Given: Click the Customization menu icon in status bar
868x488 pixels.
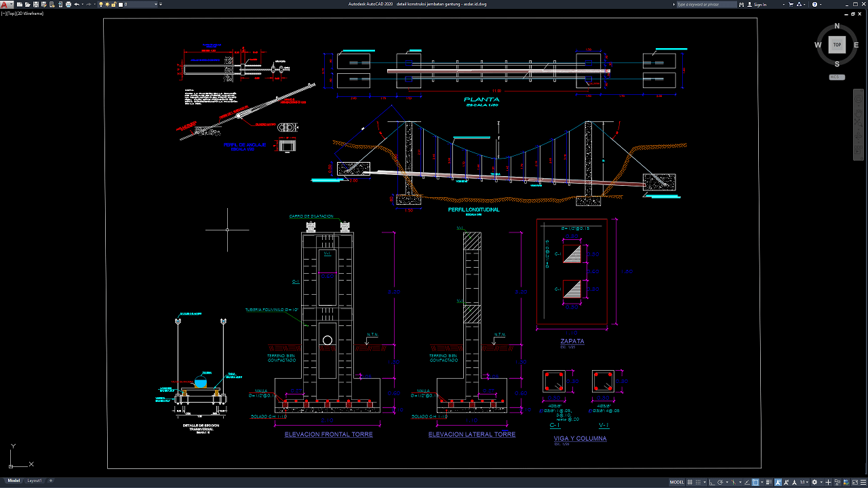Looking at the screenshot, I should click(x=862, y=482).
